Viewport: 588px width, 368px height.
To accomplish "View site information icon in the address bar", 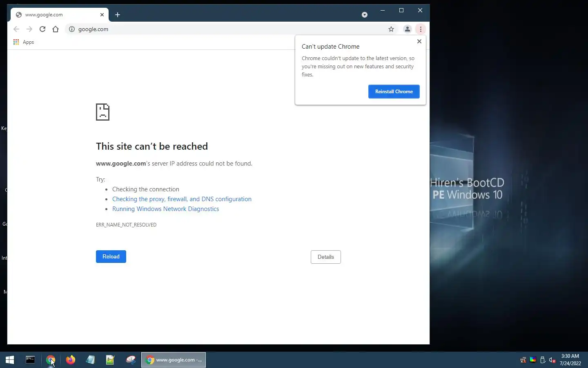I will pos(72,29).
